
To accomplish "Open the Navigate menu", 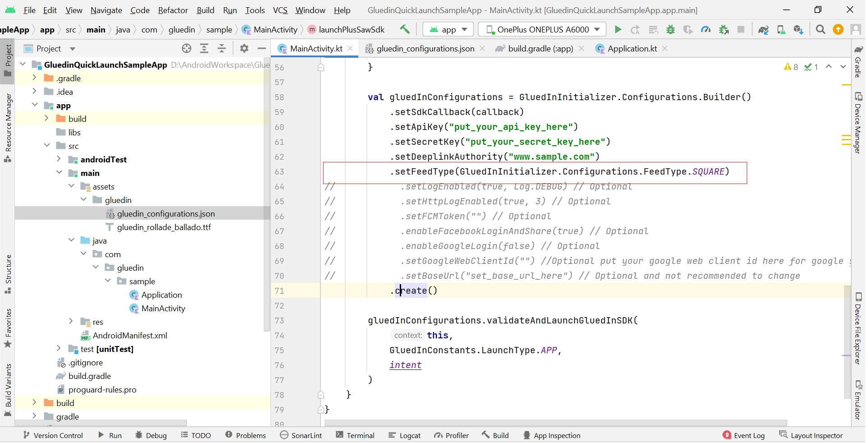I will [x=106, y=10].
